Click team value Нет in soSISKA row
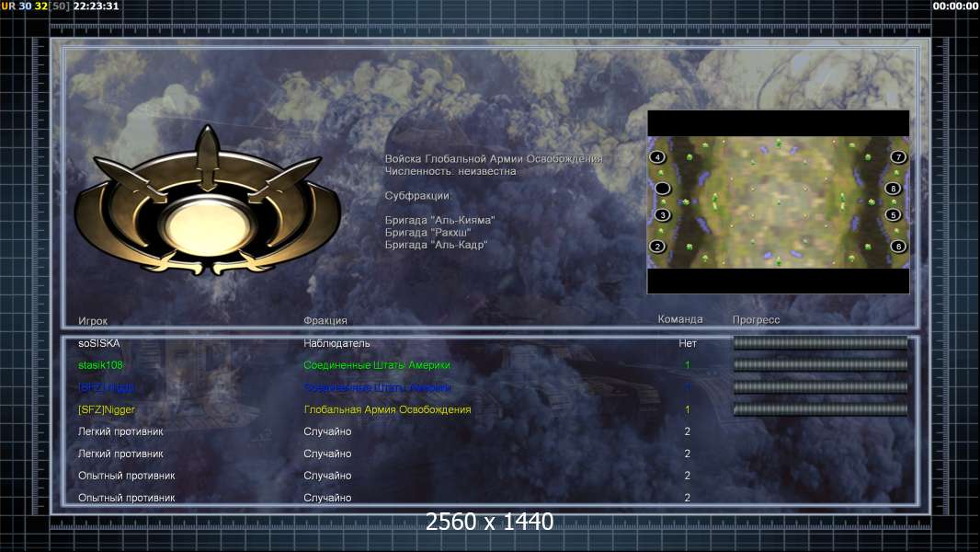Image resolution: width=980 pixels, height=552 pixels. [x=688, y=343]
